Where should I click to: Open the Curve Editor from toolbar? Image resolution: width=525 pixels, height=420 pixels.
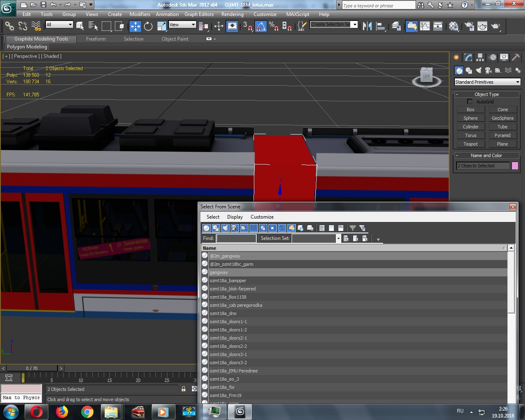pyautogui.click(x=425, y=27)
